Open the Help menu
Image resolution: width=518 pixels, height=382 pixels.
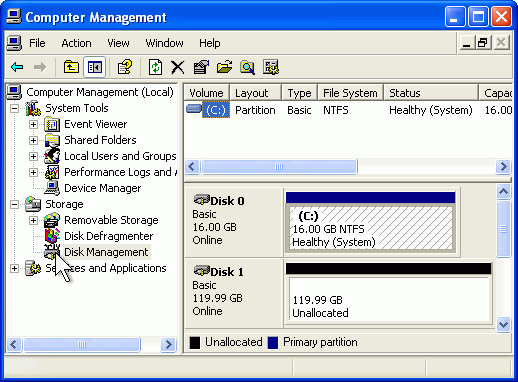click(x=210, y=43)
